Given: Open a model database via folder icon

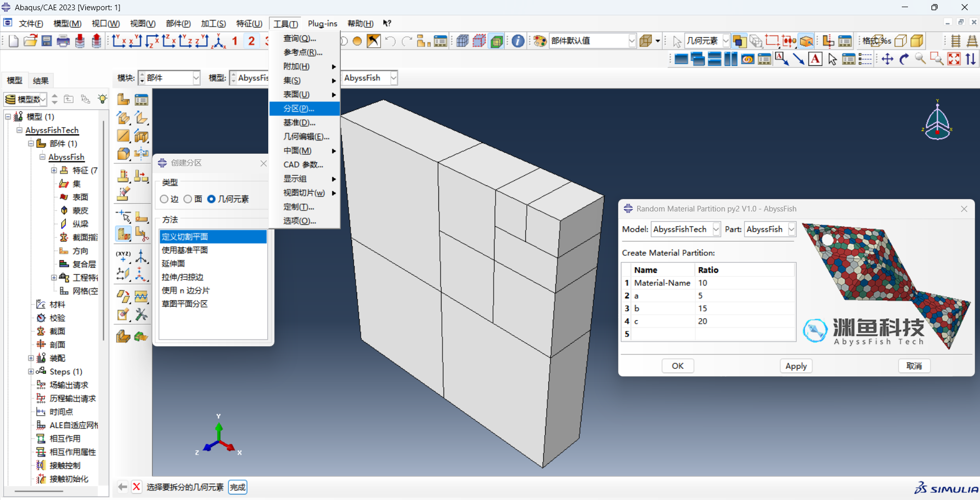Looking at the screenshot, I should tap(30, 41).
